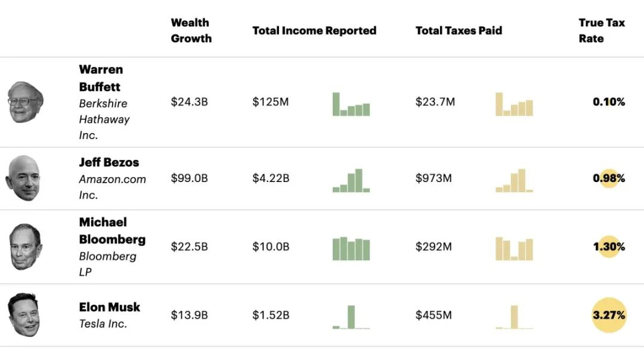Click Musk's green income bar chart
Viewport: 644px width, 364px height.
(x=351, y=317)
